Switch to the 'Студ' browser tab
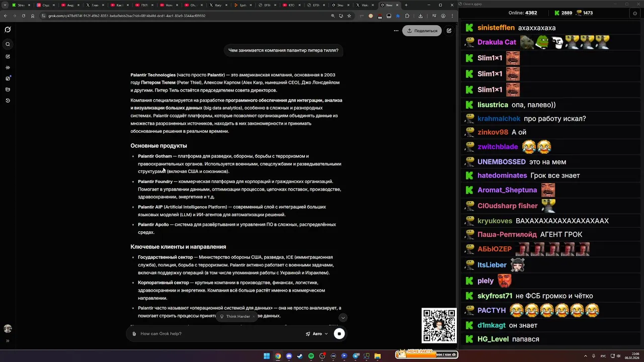The image size is (644, 362). pos(46,5)
